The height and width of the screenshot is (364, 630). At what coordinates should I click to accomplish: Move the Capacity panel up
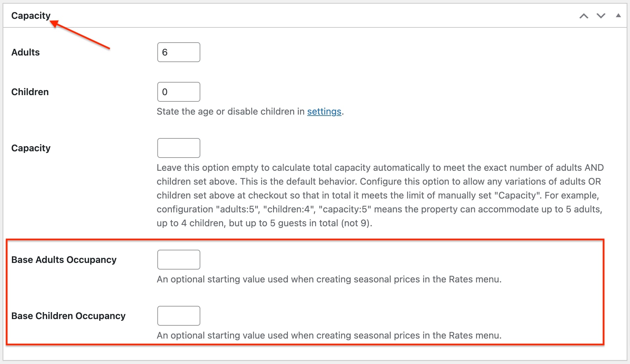[584, 16]
